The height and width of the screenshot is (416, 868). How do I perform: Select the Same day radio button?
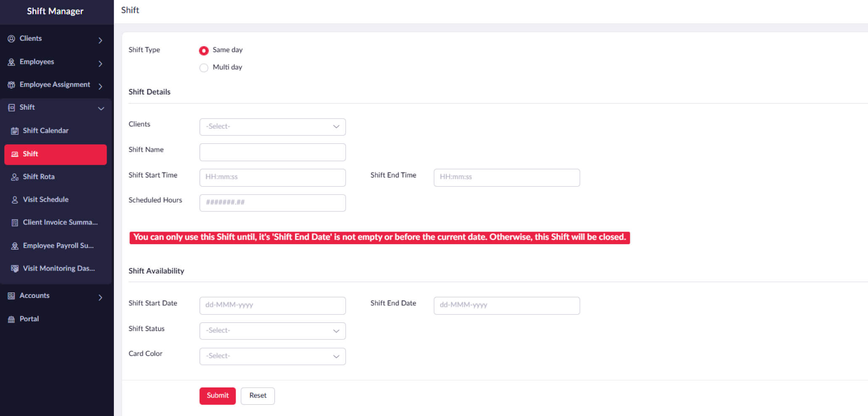pos(204,50)
